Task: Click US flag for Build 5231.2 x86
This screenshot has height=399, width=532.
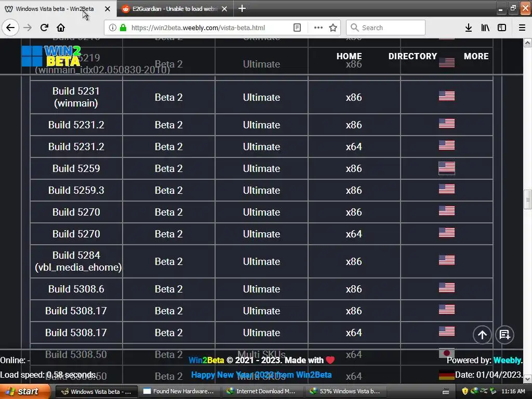Action: [x=446, y=124]
